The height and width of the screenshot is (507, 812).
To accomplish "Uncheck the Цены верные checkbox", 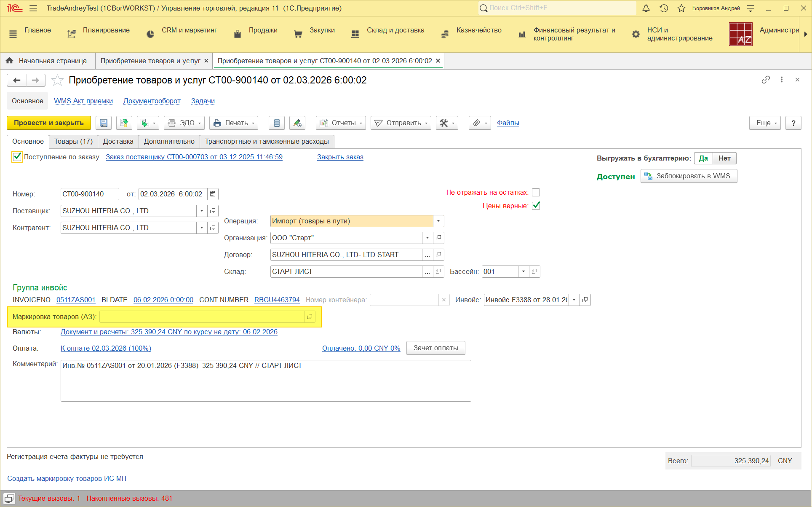I will pos(536,206).
